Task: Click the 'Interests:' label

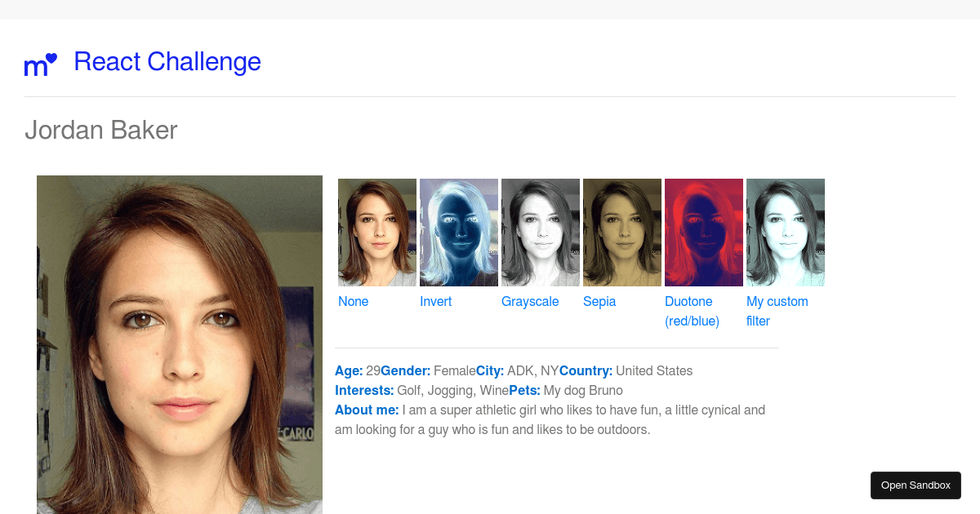Action: click(364, 391)
